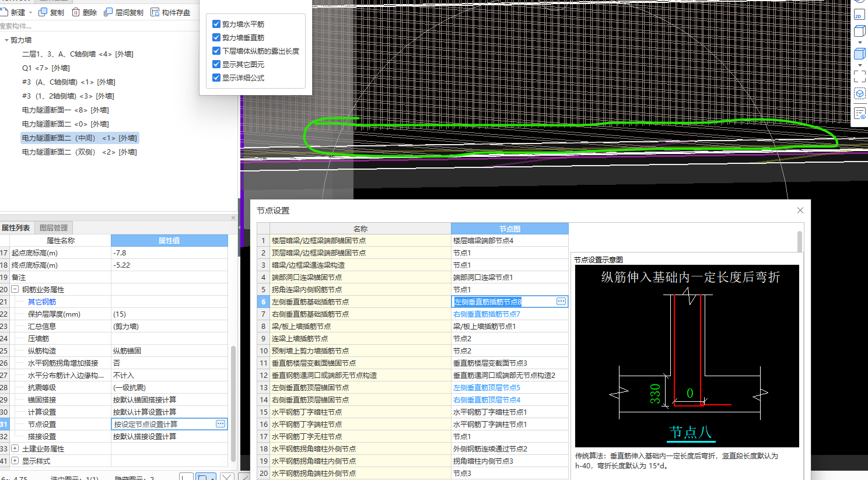Collapse the 剪力墙 tree node
Image resolution: width=868 pixels, height=480 pixels.
[6, 40]
